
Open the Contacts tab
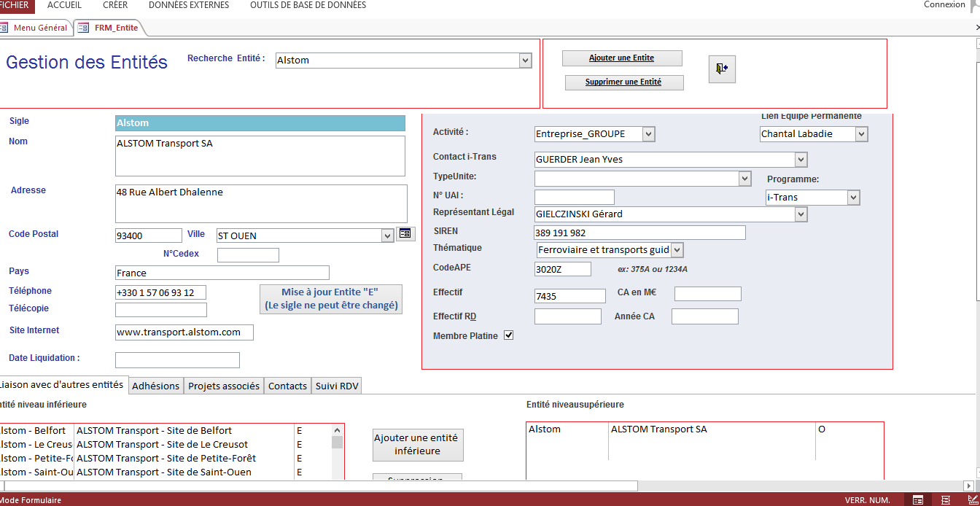point(287,386)
